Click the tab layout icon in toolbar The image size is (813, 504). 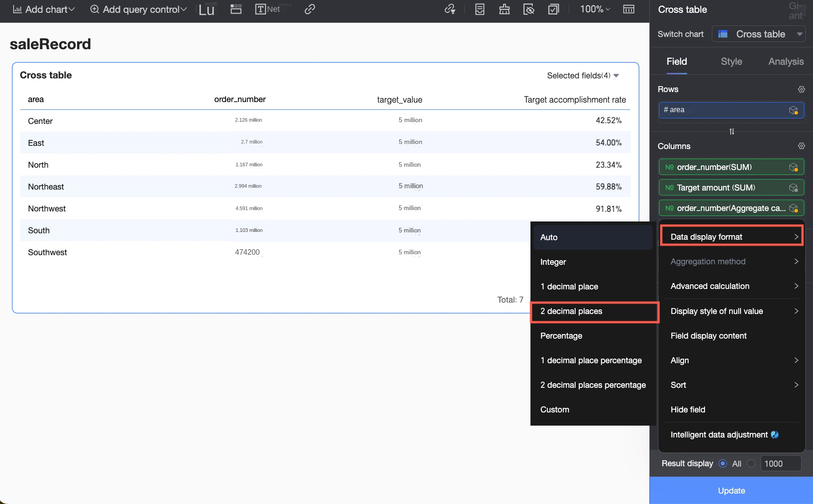point(236,9)
